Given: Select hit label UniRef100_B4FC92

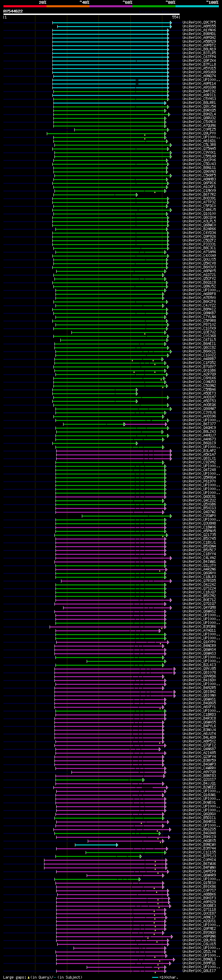Looking at the screenshot, I should 199,91.
